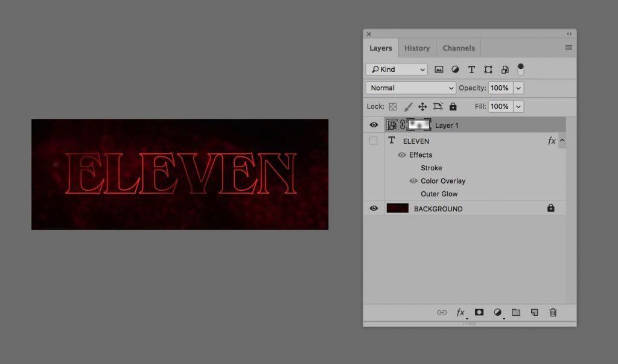
Task: Filter for type layers icon
Action: pyautogui.click(x=471, y=69)
